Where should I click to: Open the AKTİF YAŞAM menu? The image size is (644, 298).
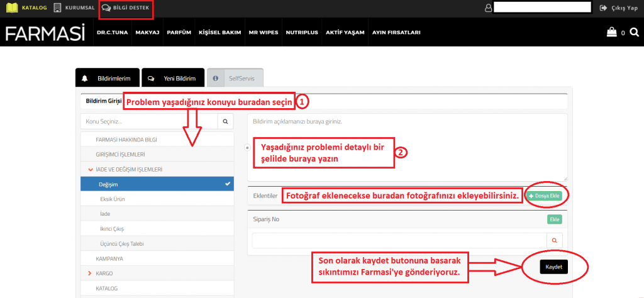[x=345, y=33]
